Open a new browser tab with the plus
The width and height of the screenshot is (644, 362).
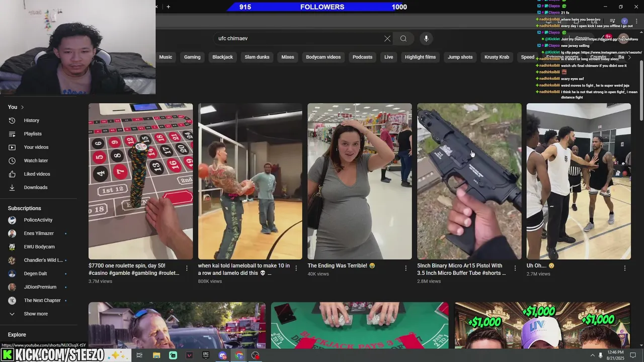click(168, 7)
